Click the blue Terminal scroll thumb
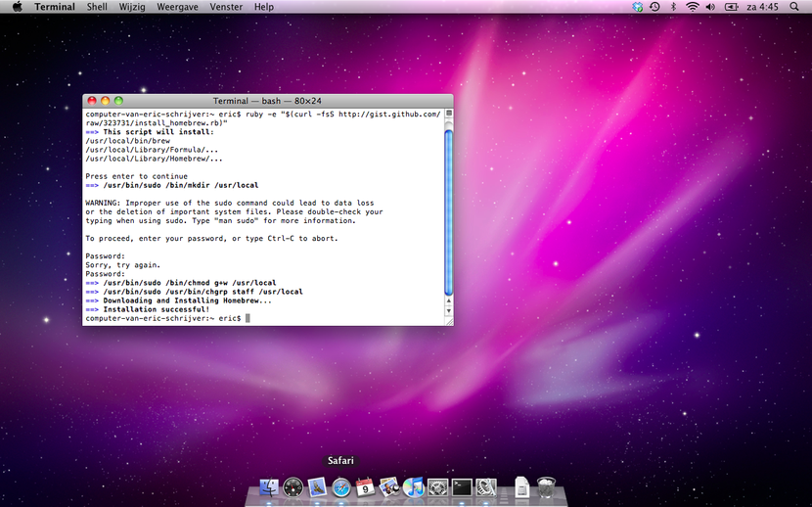 (x=449, y=212)
